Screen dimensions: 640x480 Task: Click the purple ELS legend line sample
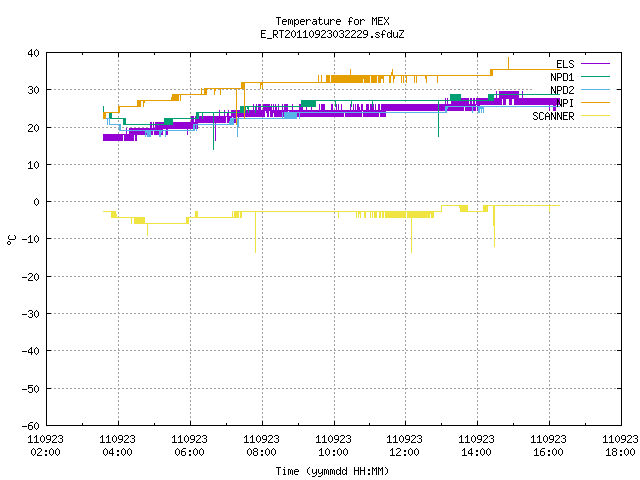[x=595, y=64]
